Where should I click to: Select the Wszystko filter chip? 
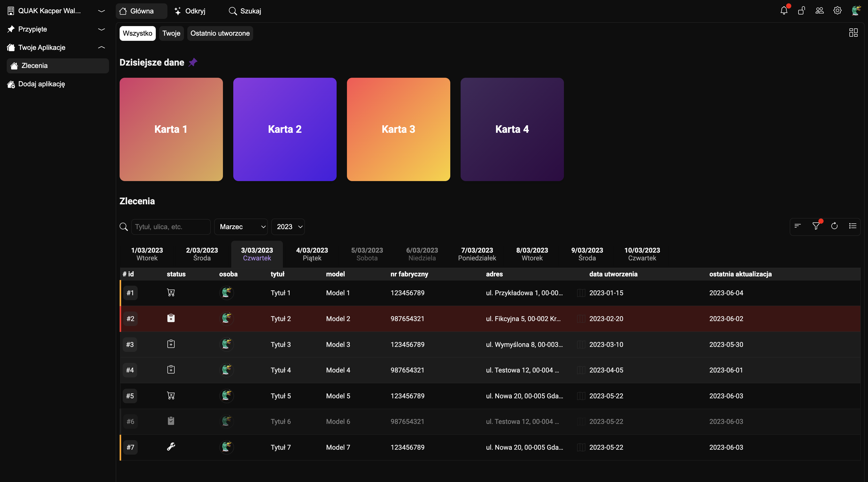[x=137, y=33]
